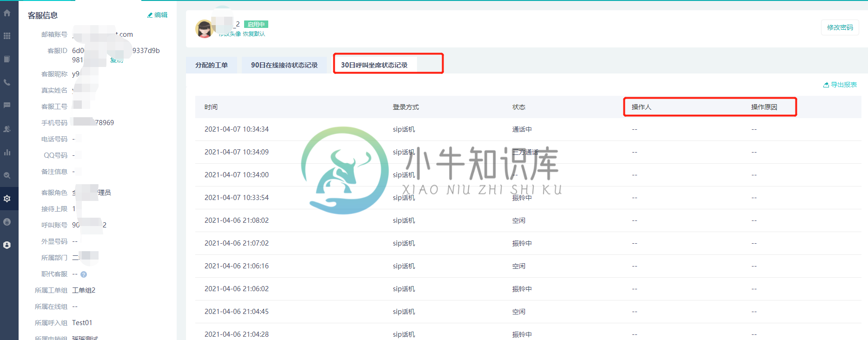
Task: Click the Test01 value in 所属呼入组
Action: tap(82, 323)
